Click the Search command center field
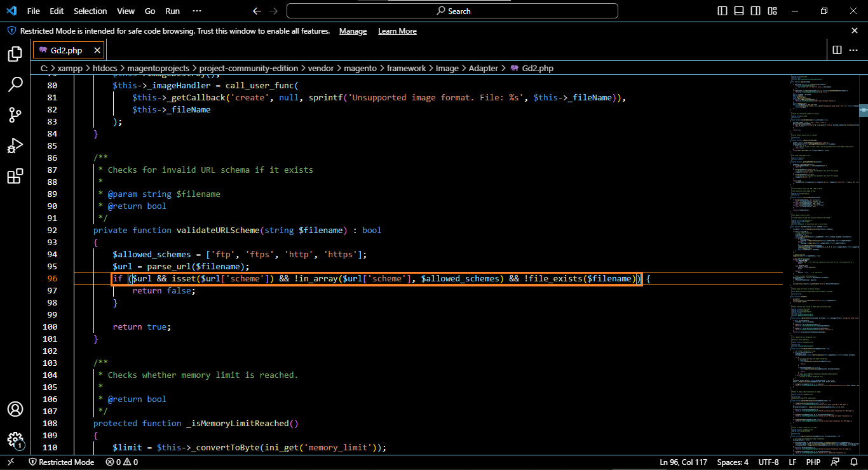This screenshot has width=868, height=470. (452, 11)
